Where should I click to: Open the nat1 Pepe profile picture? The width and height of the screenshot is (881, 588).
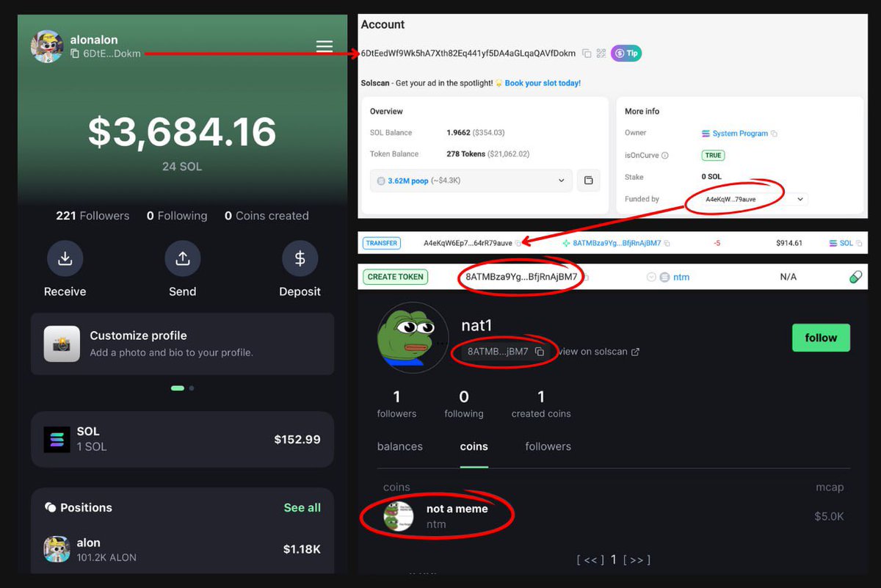[x=412, y=337]
